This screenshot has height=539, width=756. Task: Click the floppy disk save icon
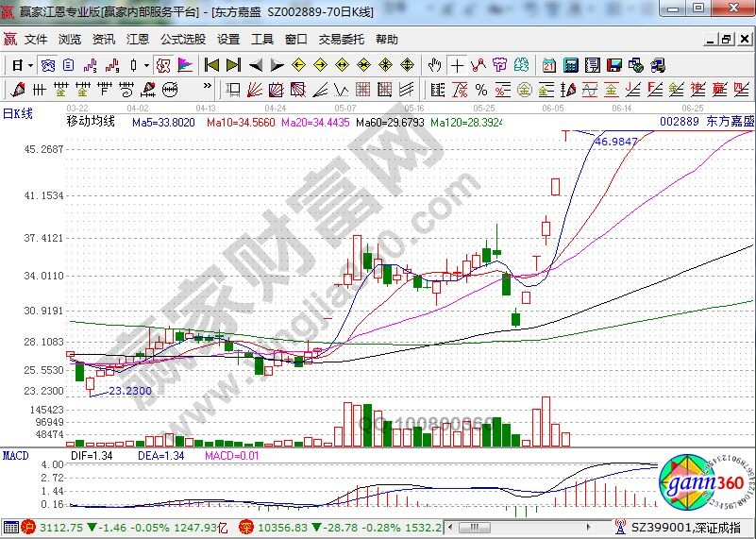(614, 65)
